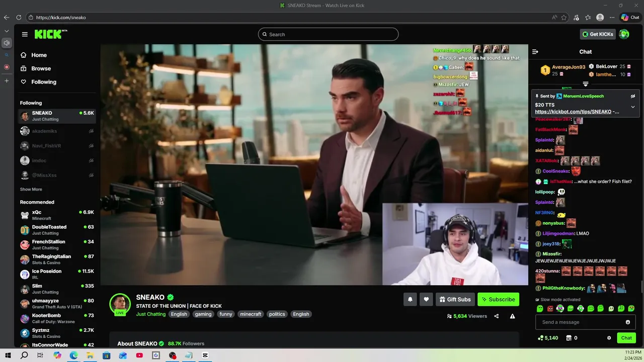Open xQc recommended channel

(57, 215)
